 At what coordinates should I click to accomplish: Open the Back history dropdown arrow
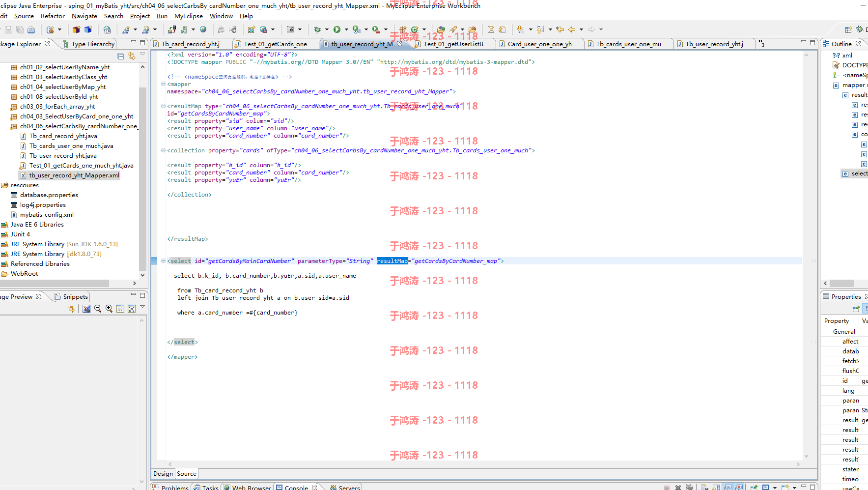click(581, 30)
